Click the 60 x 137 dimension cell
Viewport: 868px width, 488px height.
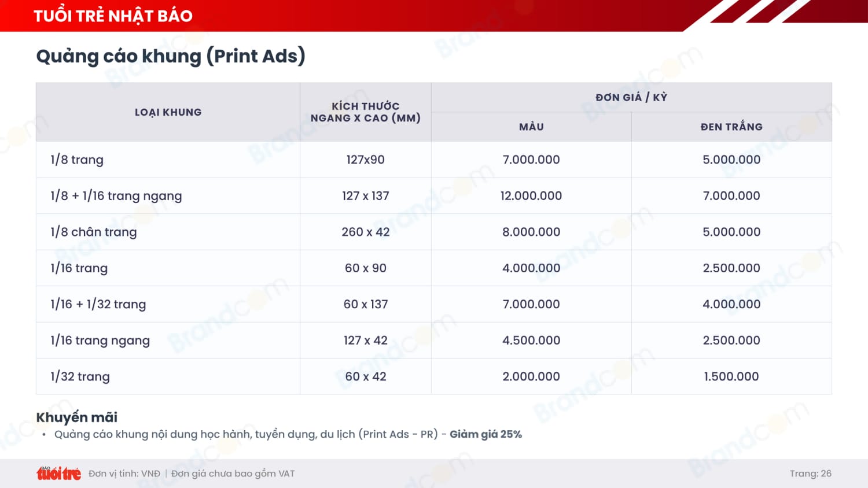pos(365,304)
